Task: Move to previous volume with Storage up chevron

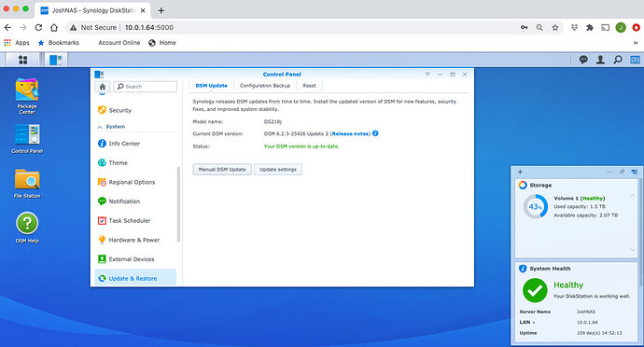Action: (632, 196)
